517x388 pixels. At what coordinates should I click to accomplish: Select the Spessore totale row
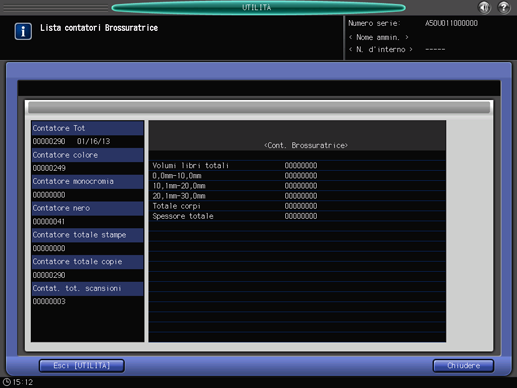point(297,216)
